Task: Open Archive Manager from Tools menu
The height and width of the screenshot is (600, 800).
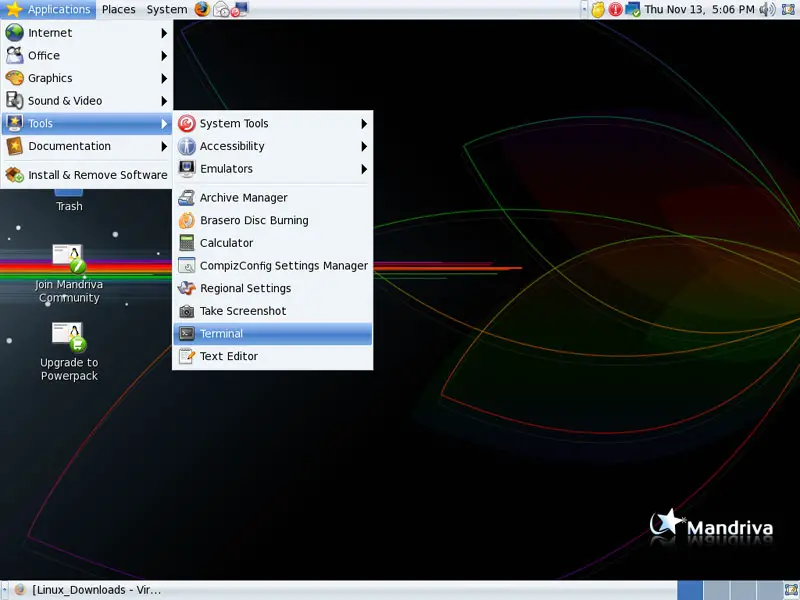Action: click(x=273, y=197)
